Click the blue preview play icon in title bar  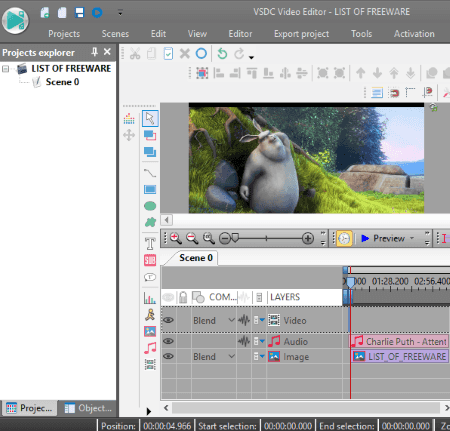pos(97,13)
